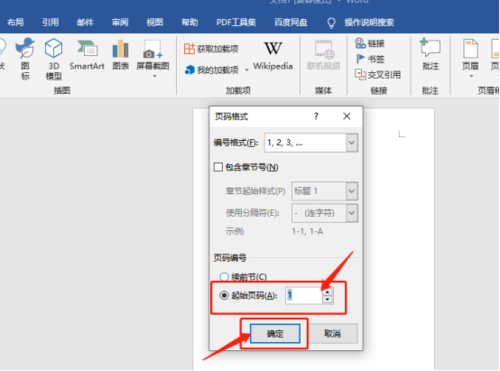The height and width of the screenshot is (371, 500).
Task: Toggle Include chapter number (包含章节号)
Action: (x=218, y=167)
